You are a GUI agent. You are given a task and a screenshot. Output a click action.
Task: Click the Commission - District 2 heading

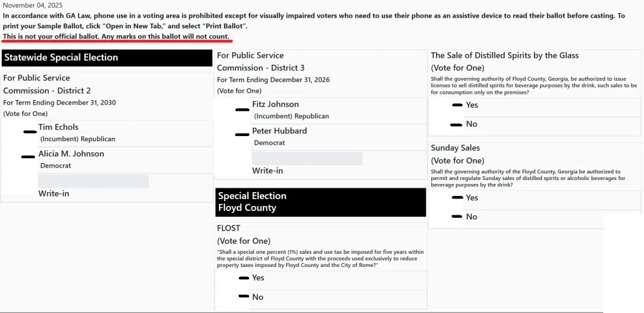click(47, 91)
